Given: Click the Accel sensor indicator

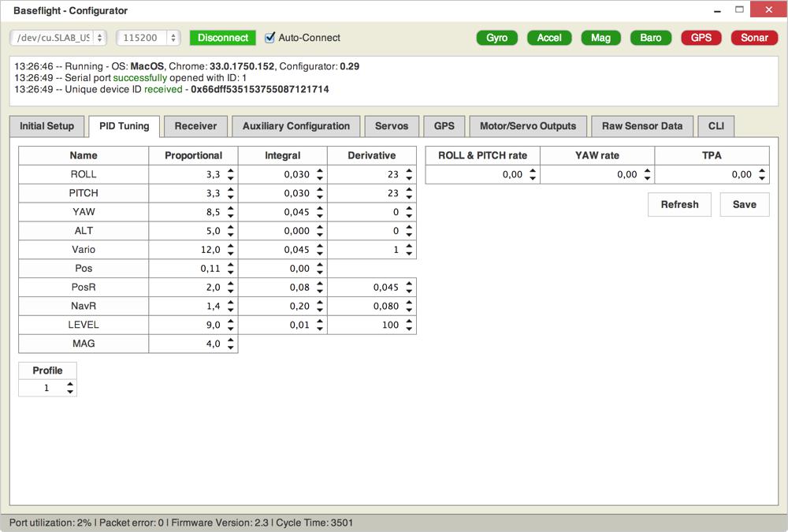Looking at the screenshot, I should pos(548,38).
